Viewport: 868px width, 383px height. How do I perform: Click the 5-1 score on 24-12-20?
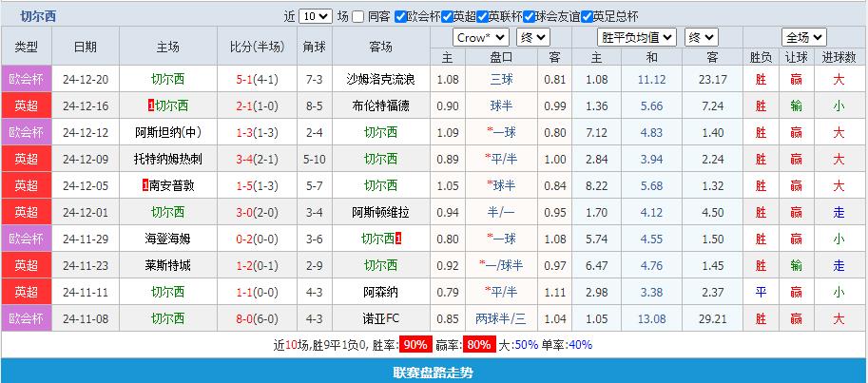pyautogui.click(x=244, y=79)
